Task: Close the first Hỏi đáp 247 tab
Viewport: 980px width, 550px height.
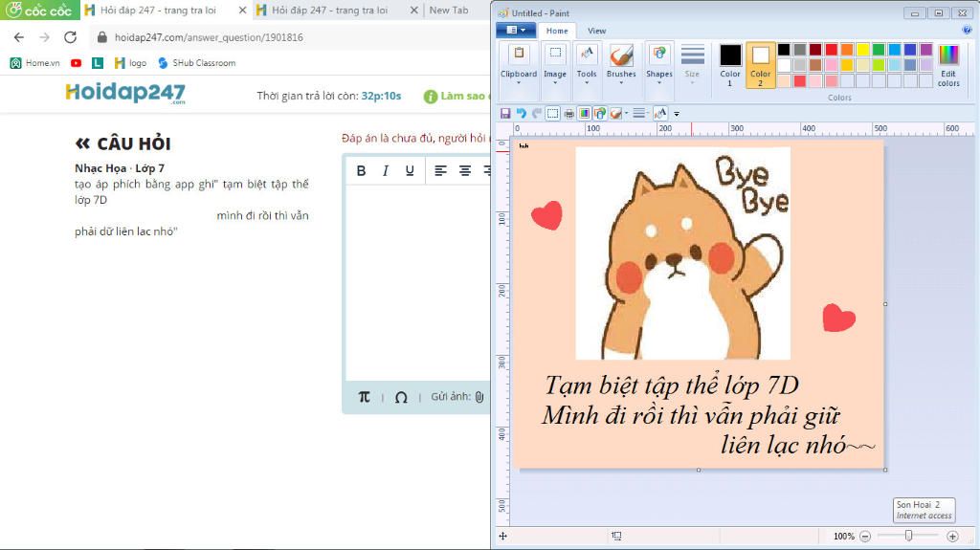Action: (242, 11)
